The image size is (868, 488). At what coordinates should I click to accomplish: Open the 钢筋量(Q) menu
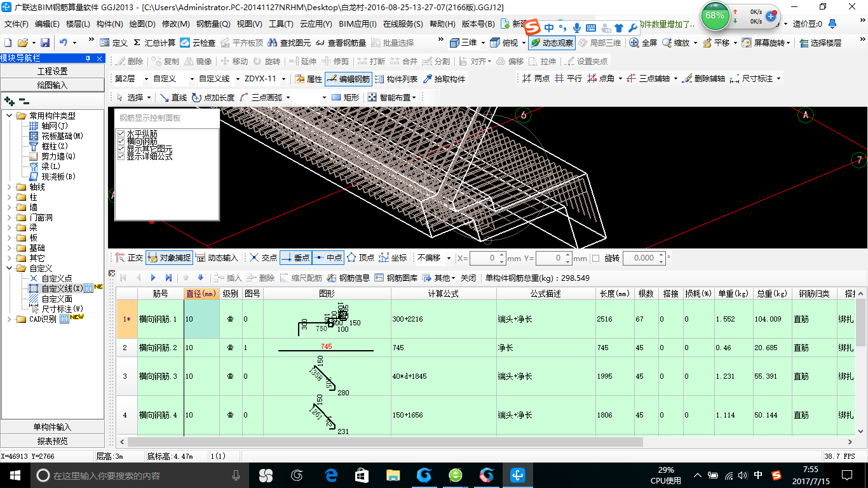(x=213, y=24)
